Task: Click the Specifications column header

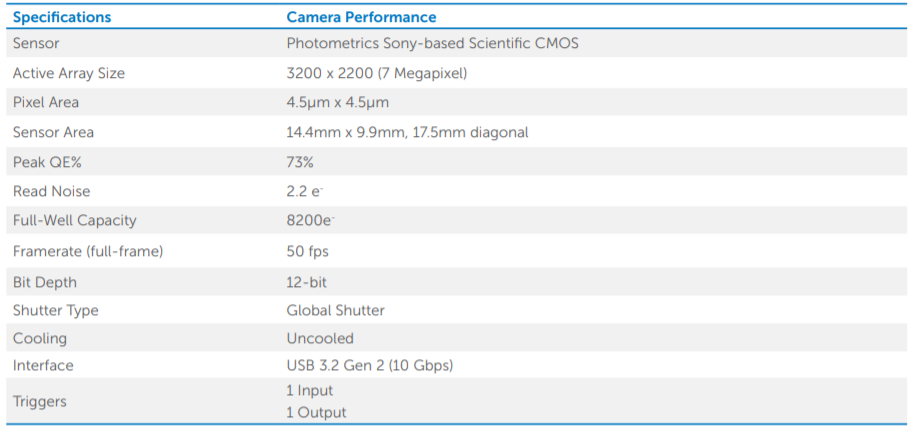Action: click(x=62, y=17)
